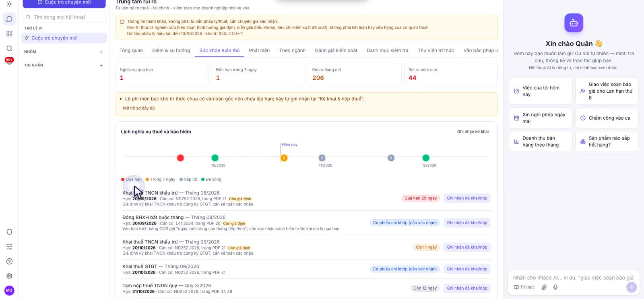
Task: Click the info icon in the disclaimer banner
Action: [122, 22]
